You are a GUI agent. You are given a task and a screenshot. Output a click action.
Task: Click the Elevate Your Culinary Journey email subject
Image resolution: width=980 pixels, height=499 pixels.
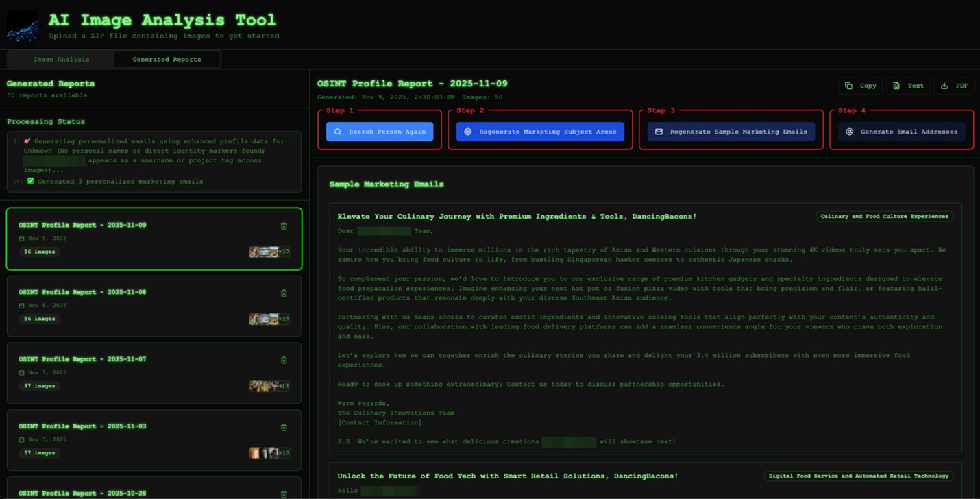tap(517, 217)
